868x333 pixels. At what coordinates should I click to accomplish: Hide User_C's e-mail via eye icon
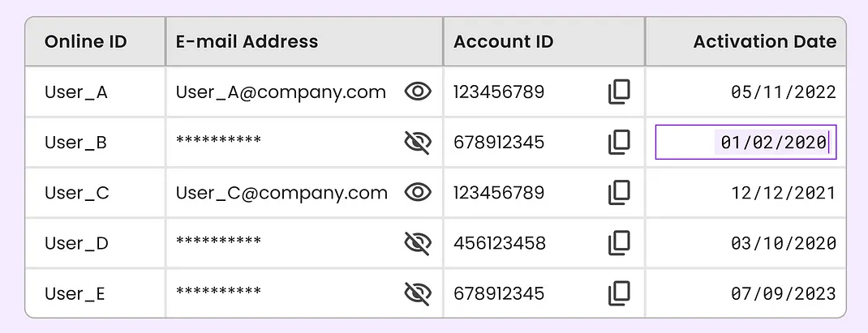coord(418,192)
